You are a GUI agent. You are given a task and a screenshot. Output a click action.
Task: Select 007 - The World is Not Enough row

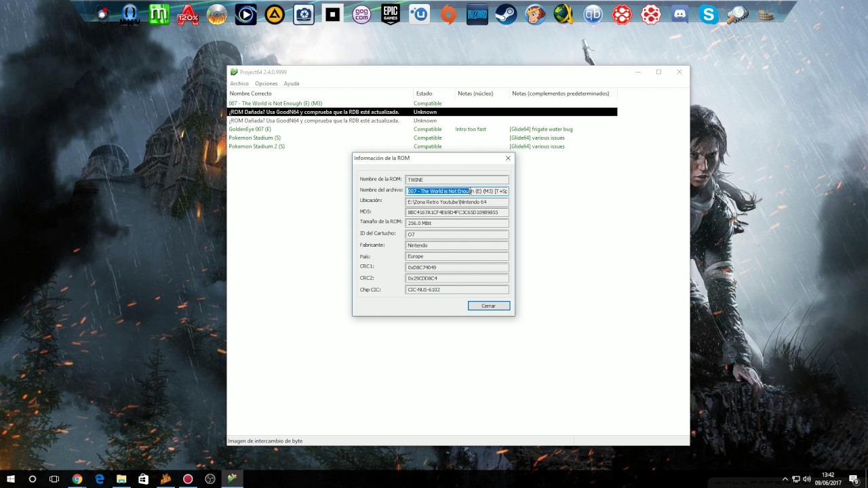click(422, 103)
